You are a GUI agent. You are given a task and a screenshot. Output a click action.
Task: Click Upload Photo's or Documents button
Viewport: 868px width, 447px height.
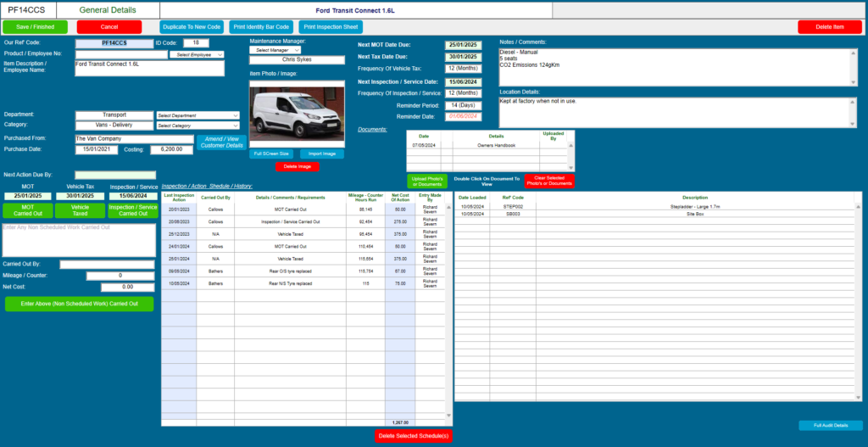tap(427, 182)
